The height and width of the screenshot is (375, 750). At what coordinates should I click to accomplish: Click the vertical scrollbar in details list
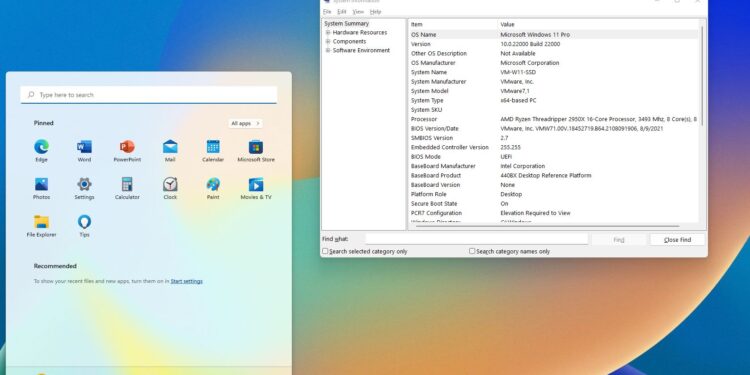pyautogui.click(x=702, y=76)
